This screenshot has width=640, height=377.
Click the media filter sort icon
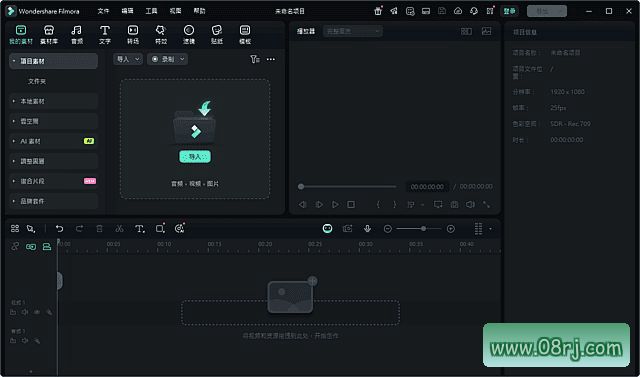[255, 59]
